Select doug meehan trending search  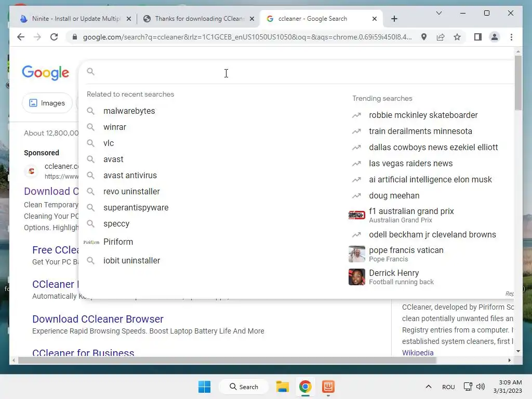click(x=394, y=196)
